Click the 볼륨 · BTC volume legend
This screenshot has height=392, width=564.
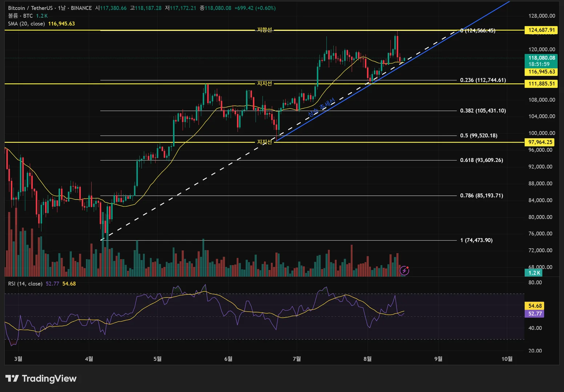click(20, 16)
